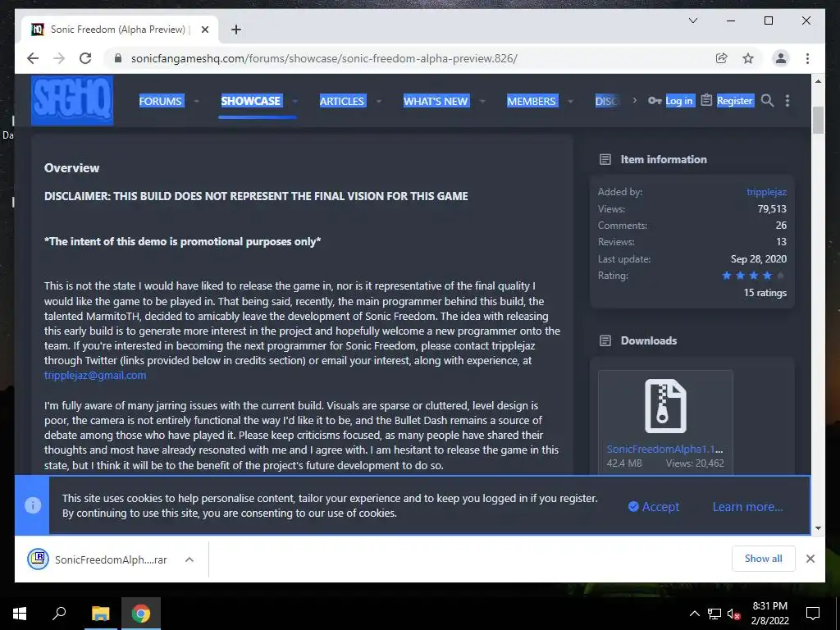Open the Articles nav item
The image size is (840, 630).
tap(342, 101)
